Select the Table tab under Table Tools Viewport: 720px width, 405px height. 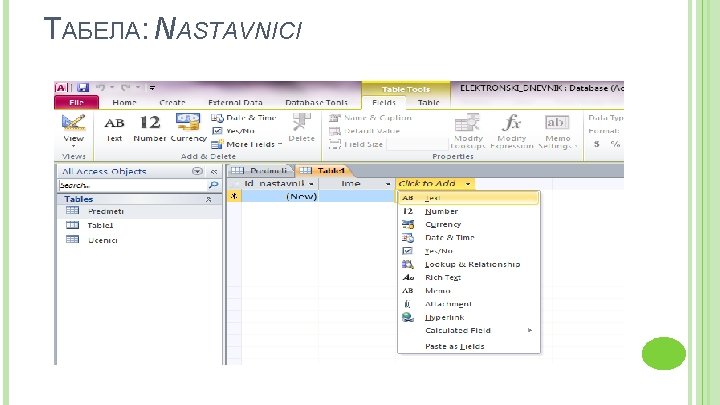428,102
